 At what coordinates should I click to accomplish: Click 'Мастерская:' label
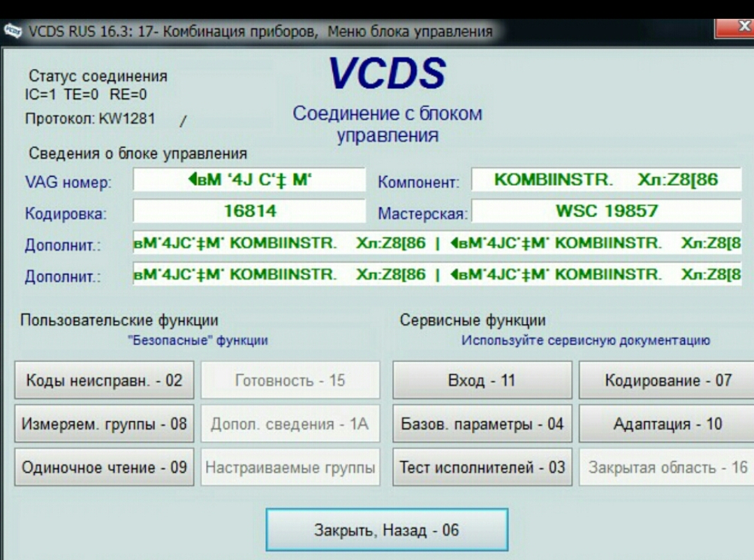pyautogui.click(x=422, y=214)
